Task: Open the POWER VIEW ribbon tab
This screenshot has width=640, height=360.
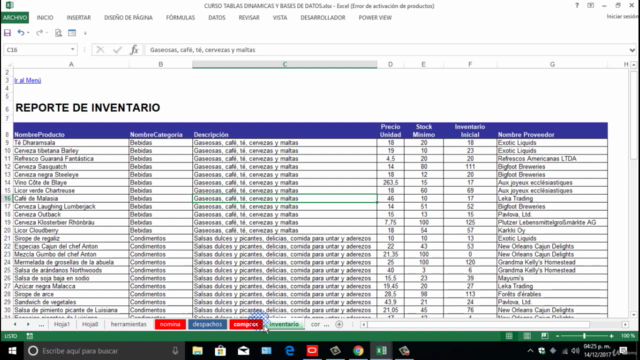Action: click(x=375, y=18)
